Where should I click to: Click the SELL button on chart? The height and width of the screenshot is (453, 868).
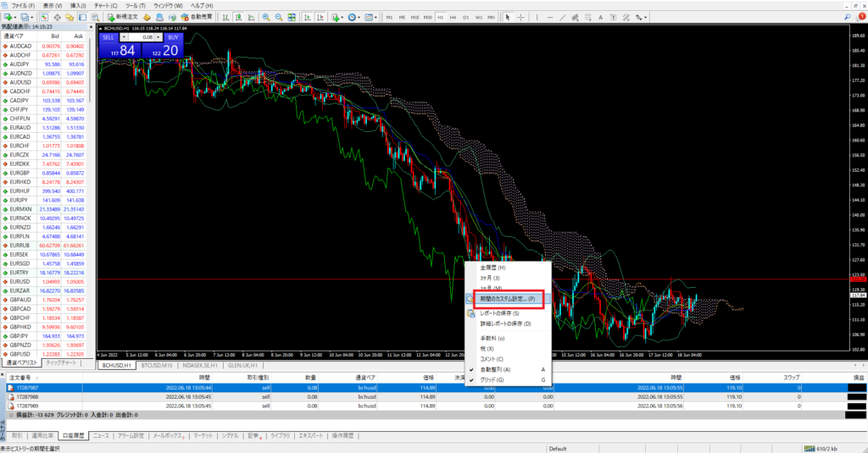[108, 37]
